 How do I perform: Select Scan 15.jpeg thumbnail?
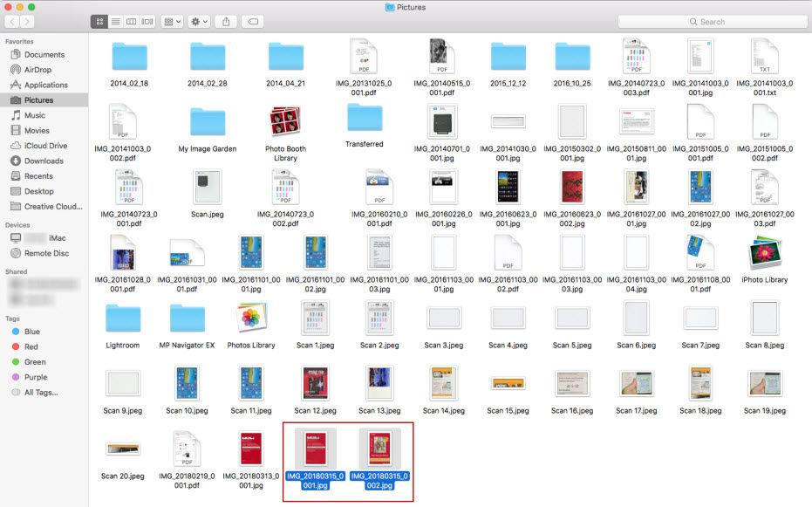coord(508,383)
